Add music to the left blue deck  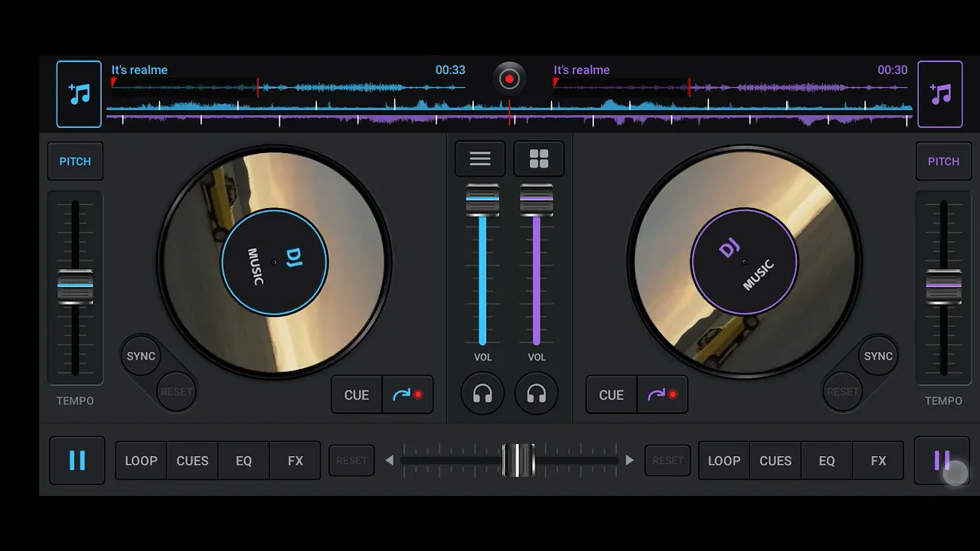[x=79, y=94]
